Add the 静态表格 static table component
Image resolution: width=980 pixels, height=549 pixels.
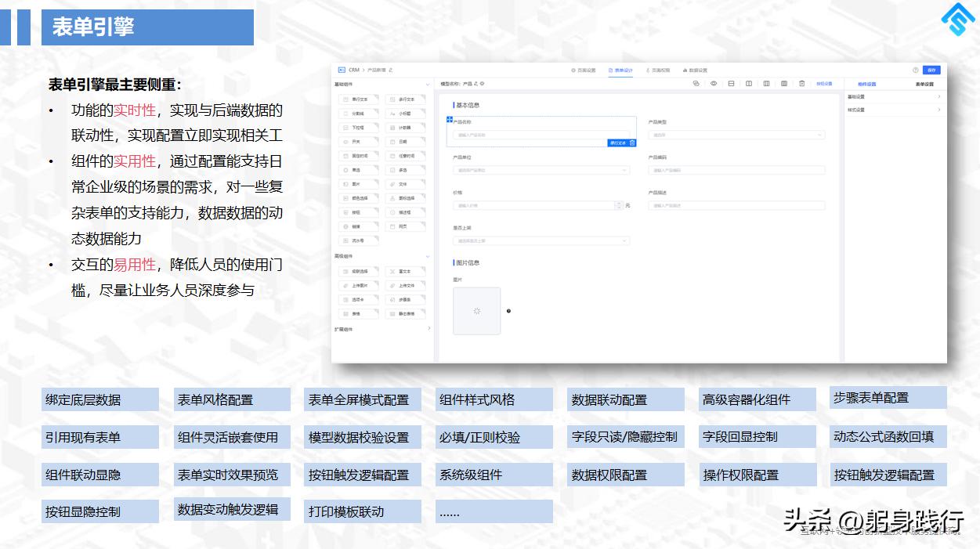click(406, 314)
